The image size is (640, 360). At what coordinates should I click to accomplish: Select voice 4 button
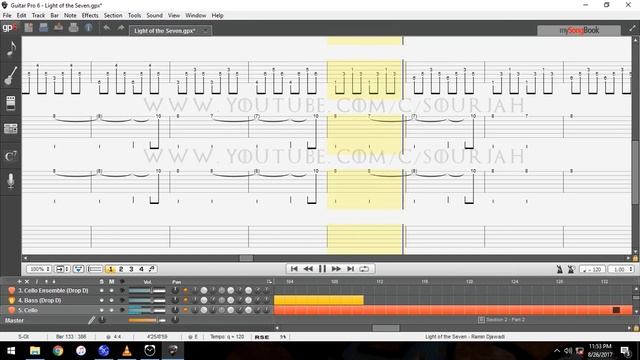click(141, 269)
